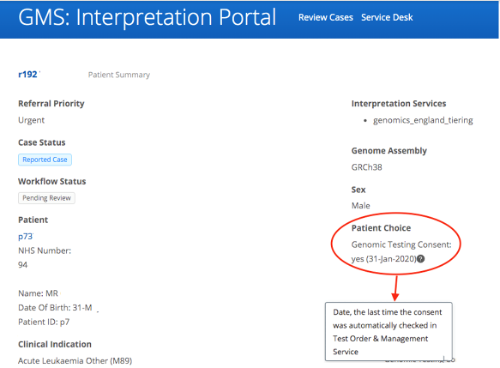Viewport: 500px width, 368px height.
Task: Click the Acute Leukaemia Other (M89) indication
Action: click(75, 361)
